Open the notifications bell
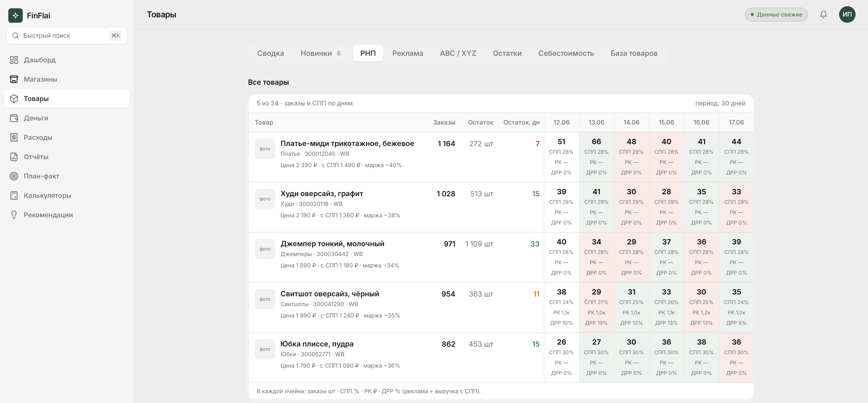The height and width of the screenshot is (403, 868). point(823,14)
